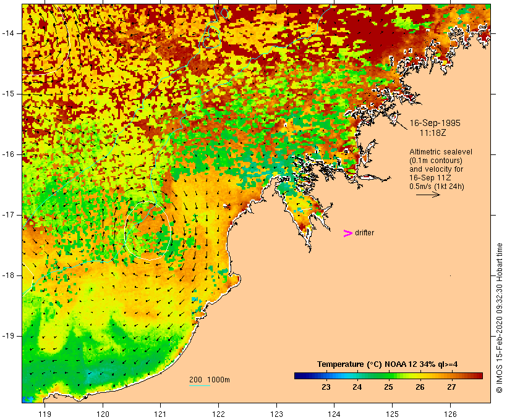
Task: Click latitude axis label -19
Action: 8,336
